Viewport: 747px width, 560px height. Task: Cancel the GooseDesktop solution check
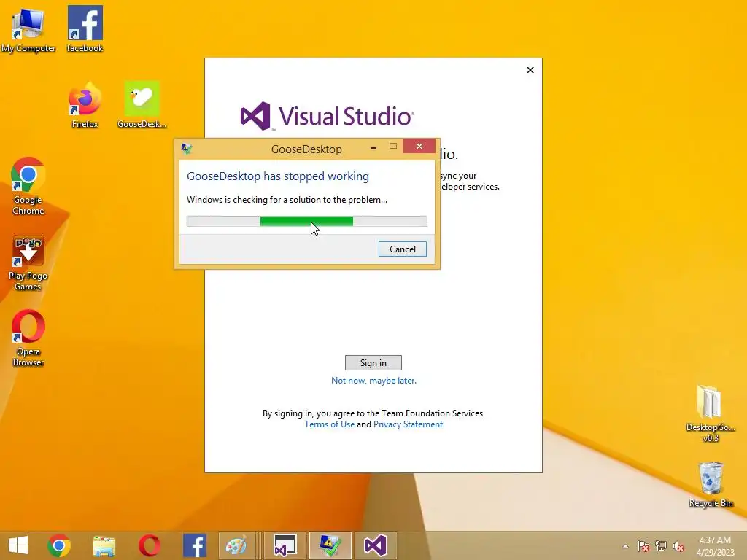(x=403, y=249)
